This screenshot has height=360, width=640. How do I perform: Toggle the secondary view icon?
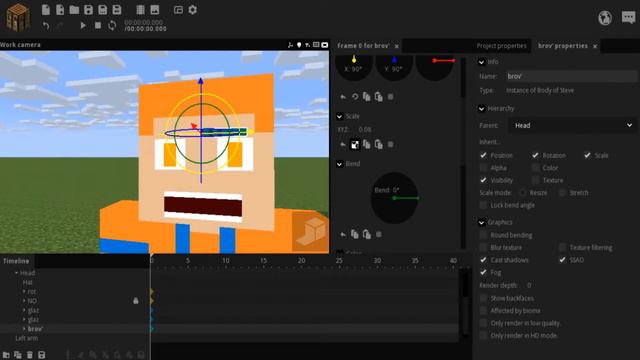(x=178, y=9)
